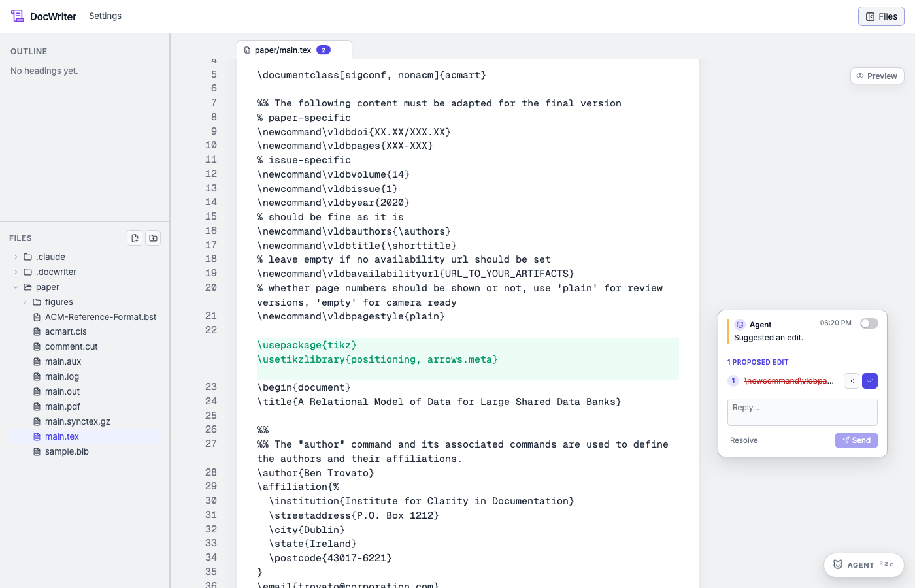
Task: Click the \author{Ben Trovato} line
Action: click(316, 473)
